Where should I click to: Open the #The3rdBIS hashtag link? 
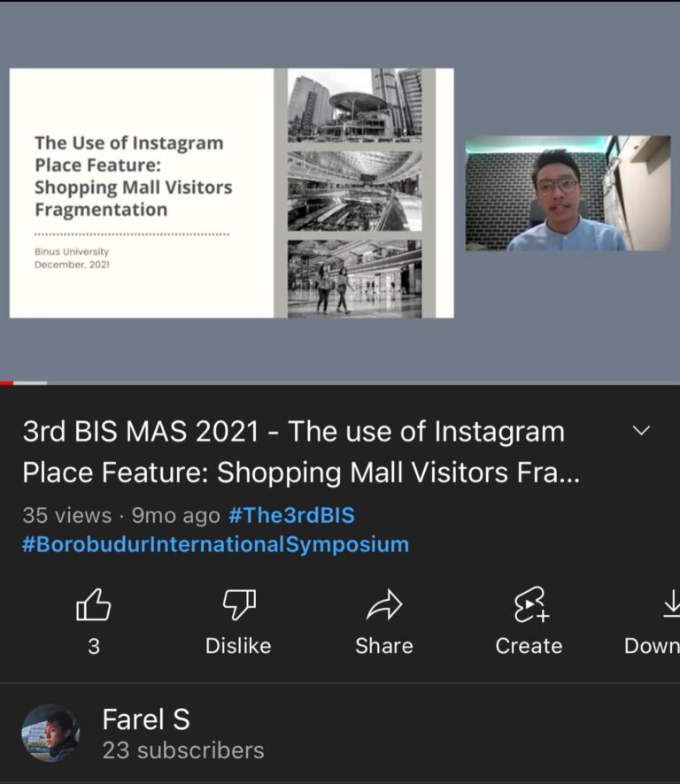pyautogui.click(x=291, y=515)
